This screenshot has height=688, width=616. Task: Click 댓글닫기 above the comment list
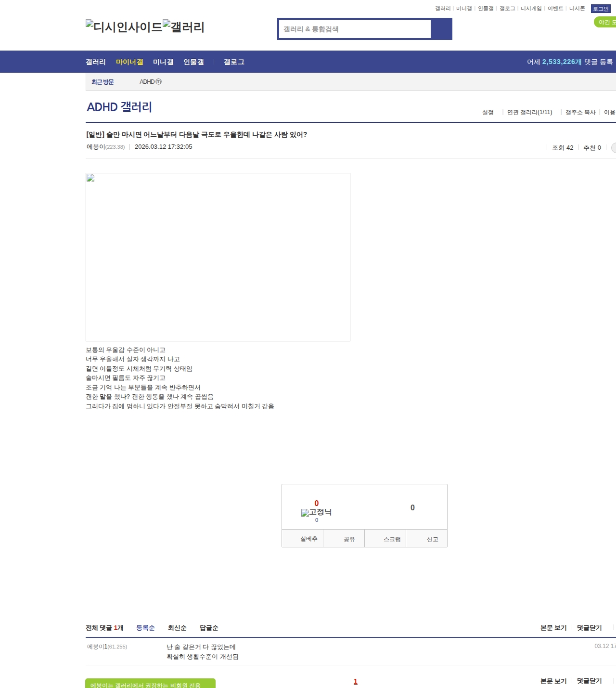pyautogui.click(x=590, y=628)
